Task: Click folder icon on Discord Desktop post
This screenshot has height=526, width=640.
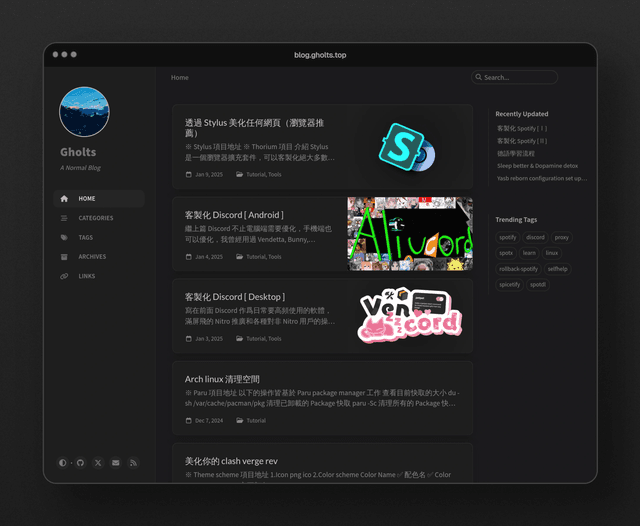Action: 240,339
